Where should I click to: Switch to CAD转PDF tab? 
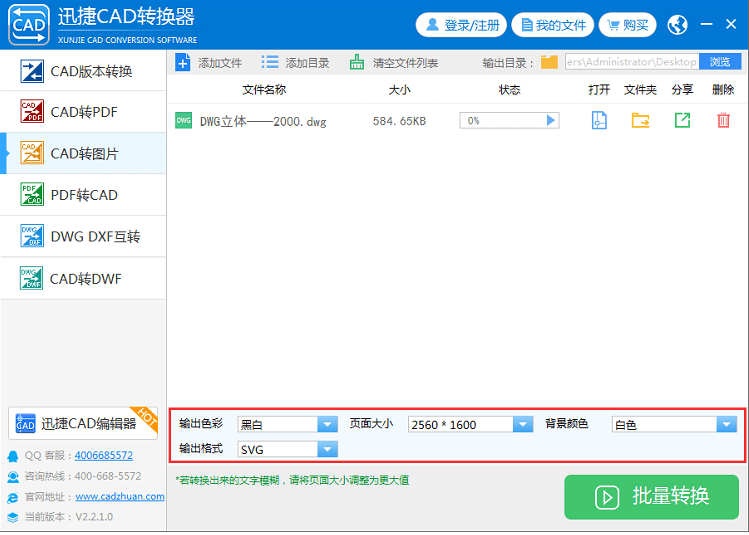(x=83, y=112)
